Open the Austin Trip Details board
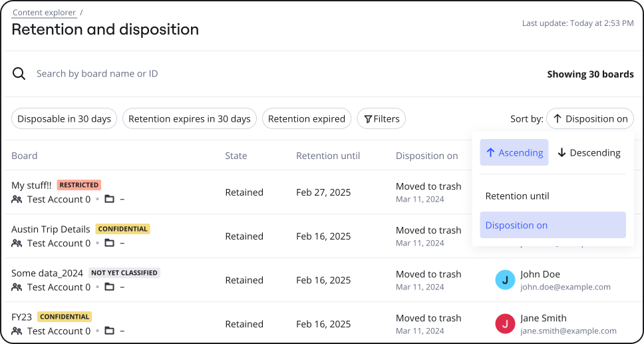 [51, 229]
